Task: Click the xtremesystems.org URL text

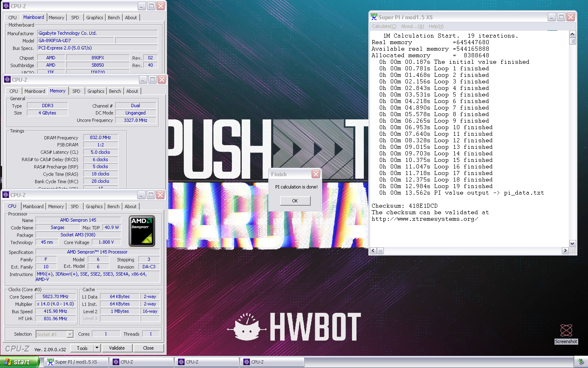Action: [425, 219]
